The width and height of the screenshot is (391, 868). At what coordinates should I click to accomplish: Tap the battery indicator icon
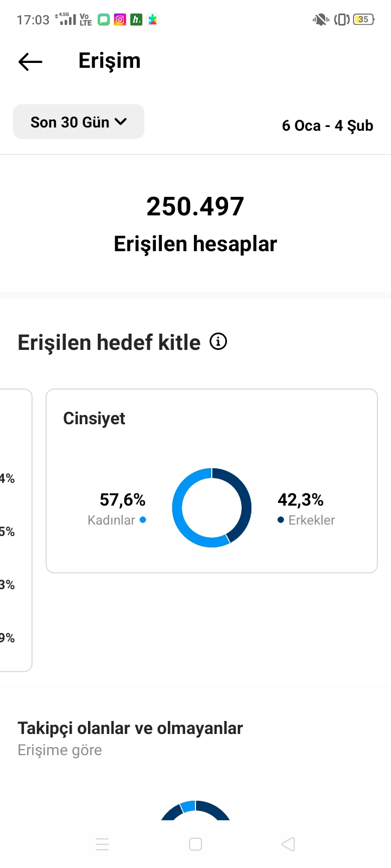pos(363,20)
